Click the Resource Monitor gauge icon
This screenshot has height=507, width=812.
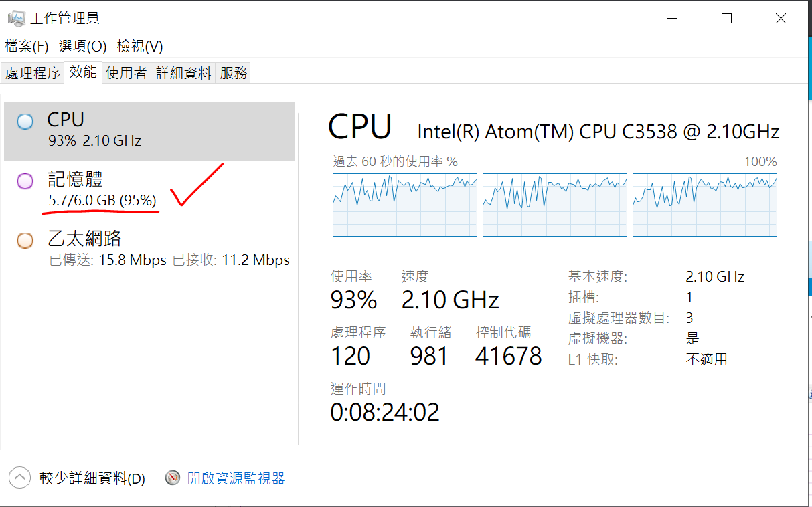[x=173, y=478]
